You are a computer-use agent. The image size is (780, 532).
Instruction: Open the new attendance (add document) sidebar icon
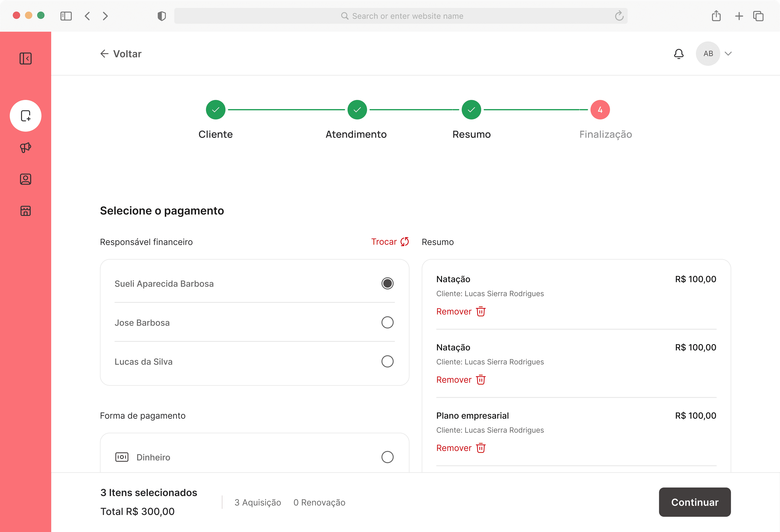coord(26,116)
